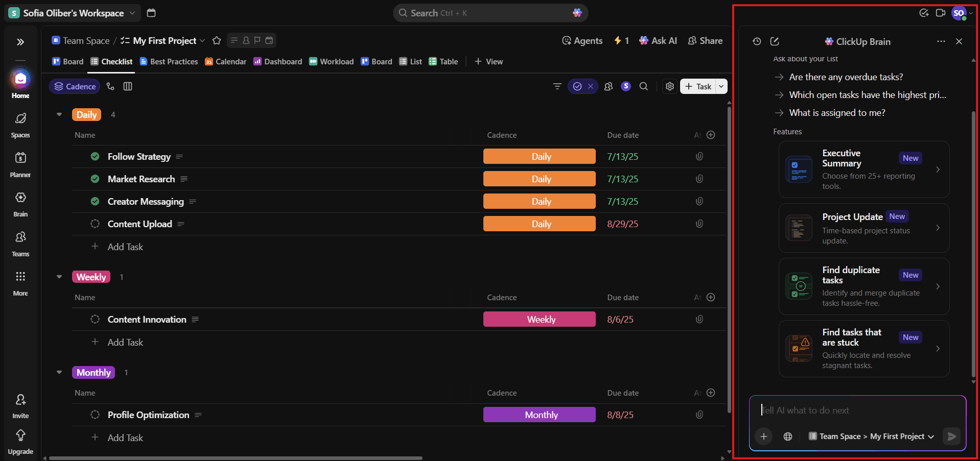Open the Dashboard tab
Viewport: 980px width, 461px height.
click(278, 62)
